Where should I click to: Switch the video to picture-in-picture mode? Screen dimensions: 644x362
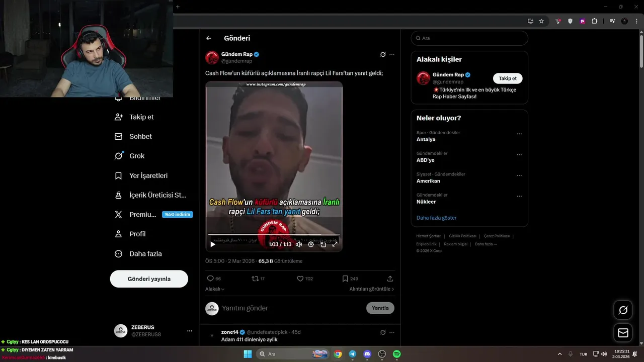pos(323,244)
